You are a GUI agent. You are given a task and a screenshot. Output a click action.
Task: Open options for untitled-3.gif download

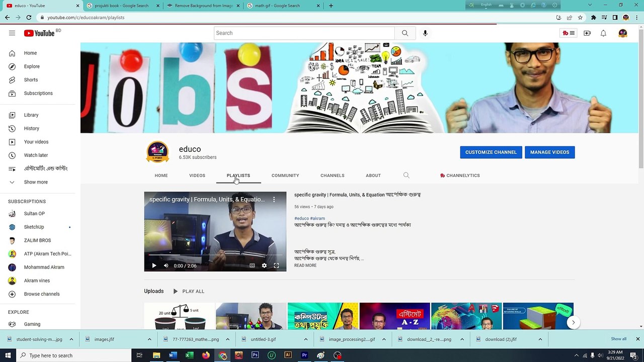click(305, 339)
